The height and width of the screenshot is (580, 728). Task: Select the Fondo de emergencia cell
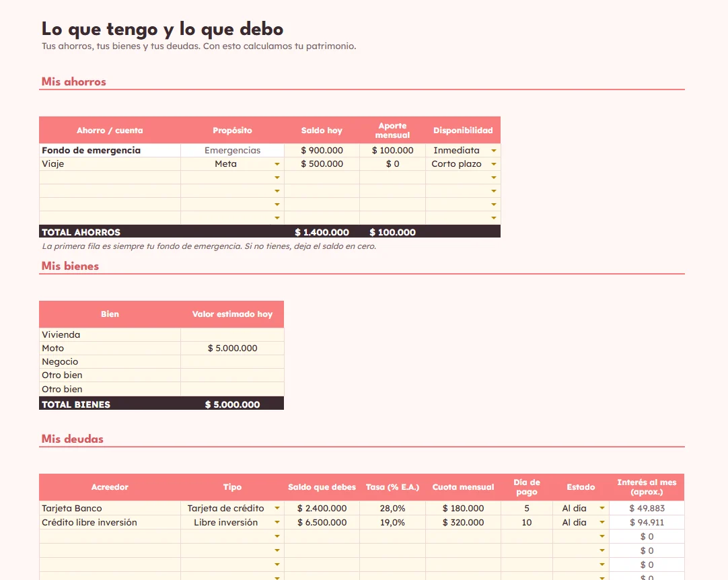pos(110,151)
